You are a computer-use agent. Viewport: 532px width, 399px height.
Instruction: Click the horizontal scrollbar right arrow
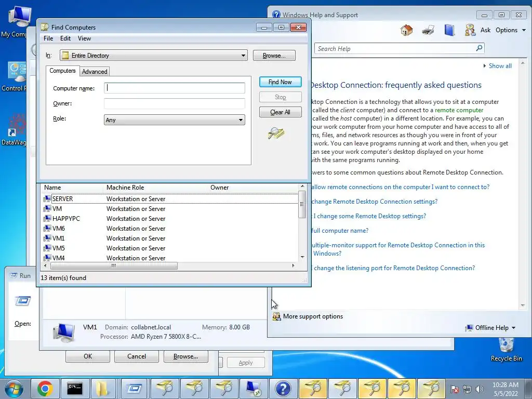[x=293, y=265]
